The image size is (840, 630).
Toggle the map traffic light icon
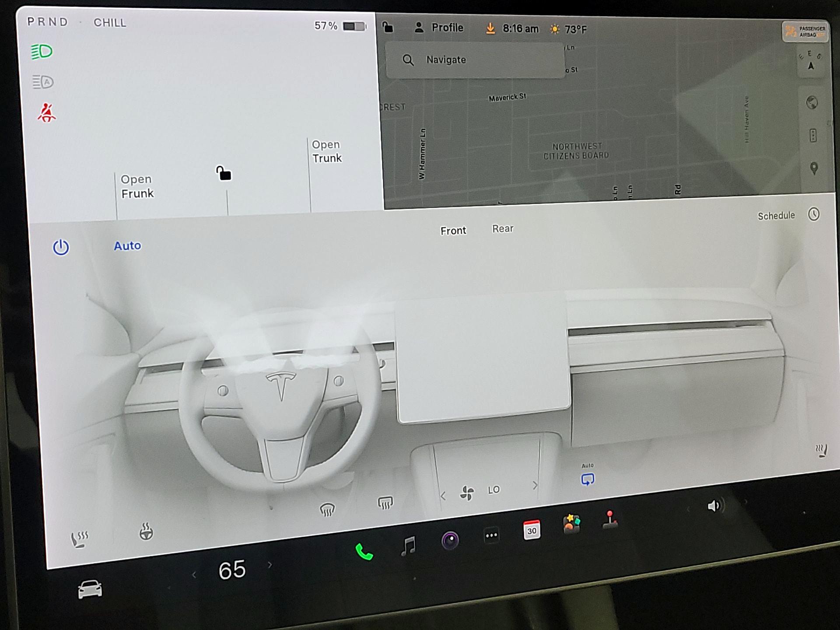tap(813, 136)
